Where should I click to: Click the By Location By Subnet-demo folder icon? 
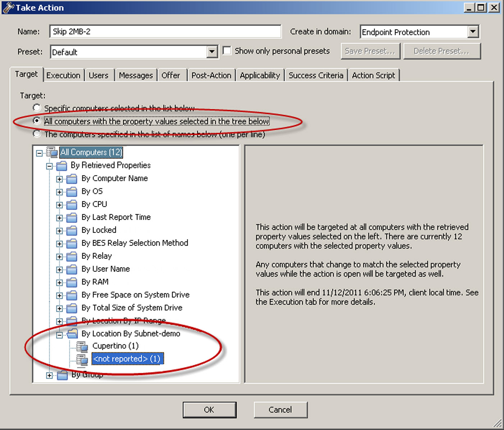pos(72,334)
